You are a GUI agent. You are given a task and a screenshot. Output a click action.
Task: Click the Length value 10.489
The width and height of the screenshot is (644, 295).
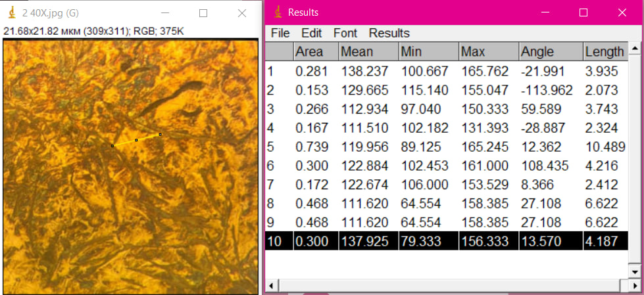point(605,147)
